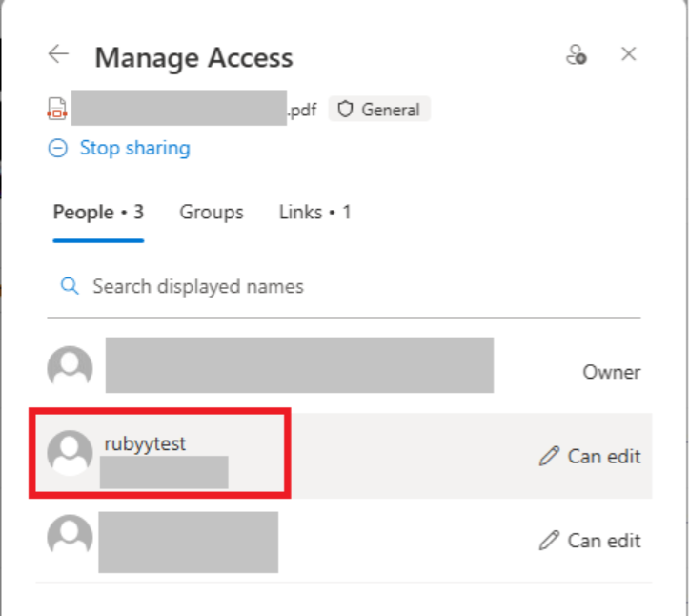Select the rubyytest avatar
Screen dimensions: 689x616
click(70, 452)
